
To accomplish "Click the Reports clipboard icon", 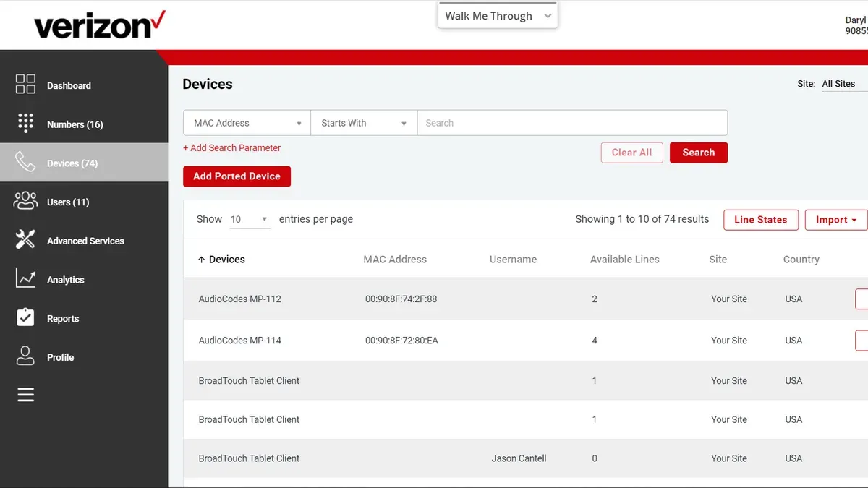I will (x=25, y=317).
